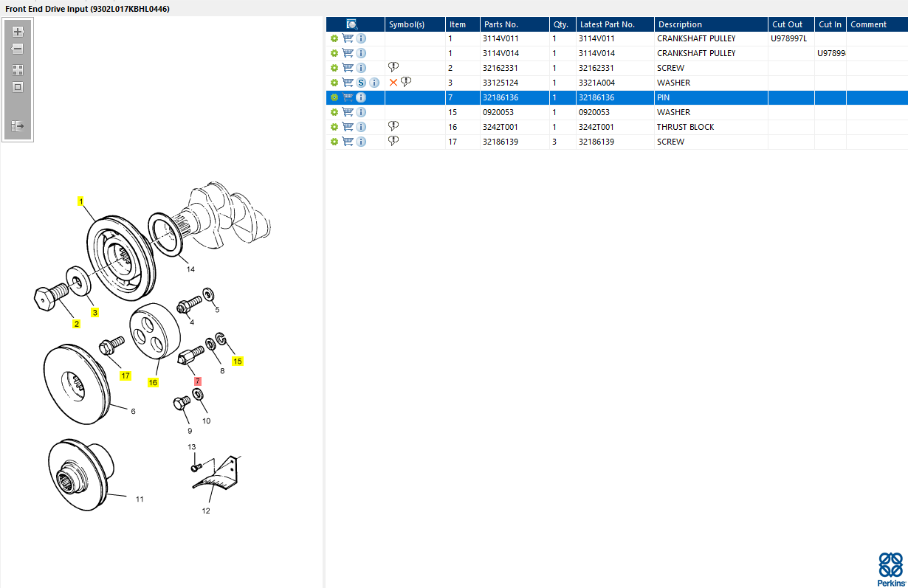Click latest part number 3321A004

(596, 83)
